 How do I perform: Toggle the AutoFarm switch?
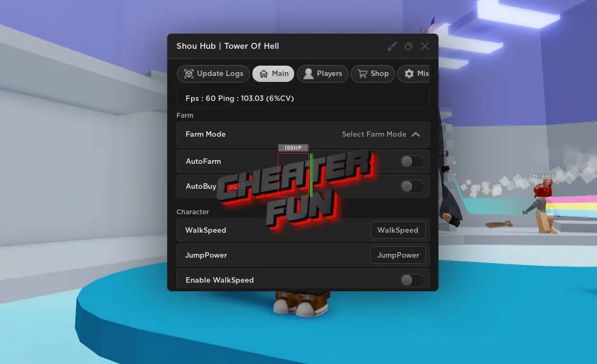[411, 162]
